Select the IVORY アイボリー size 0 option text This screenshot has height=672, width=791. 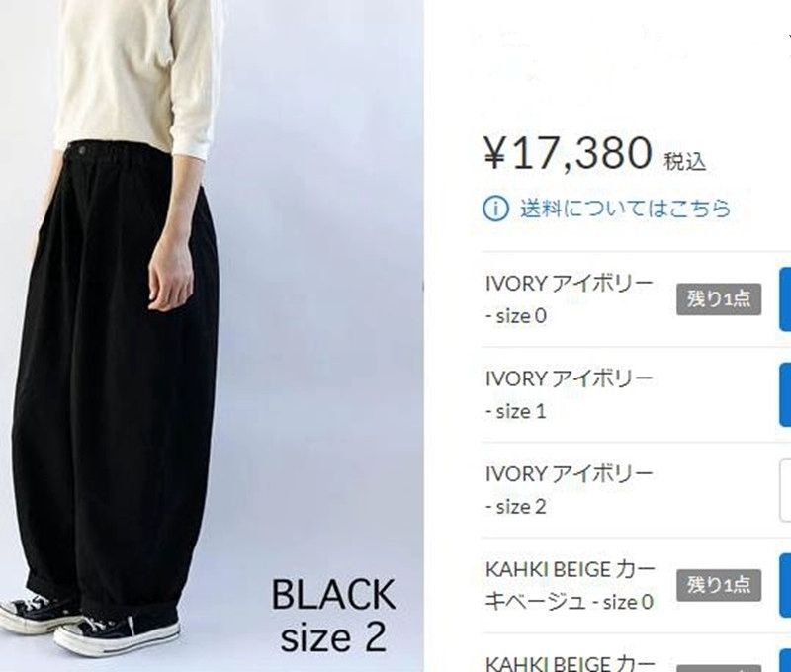(x=570, y=299)
